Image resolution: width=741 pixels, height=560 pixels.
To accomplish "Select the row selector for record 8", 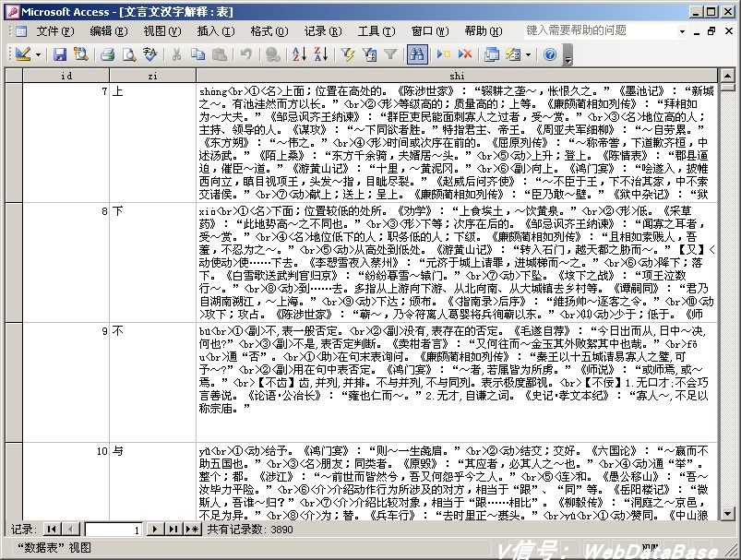I will [x=14, y=263].
